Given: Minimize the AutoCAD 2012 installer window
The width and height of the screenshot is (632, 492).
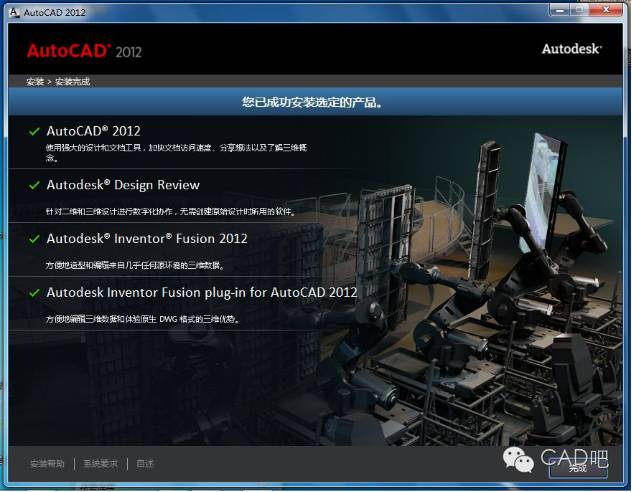Looking at the screenshot, I should tap(559, 10).
